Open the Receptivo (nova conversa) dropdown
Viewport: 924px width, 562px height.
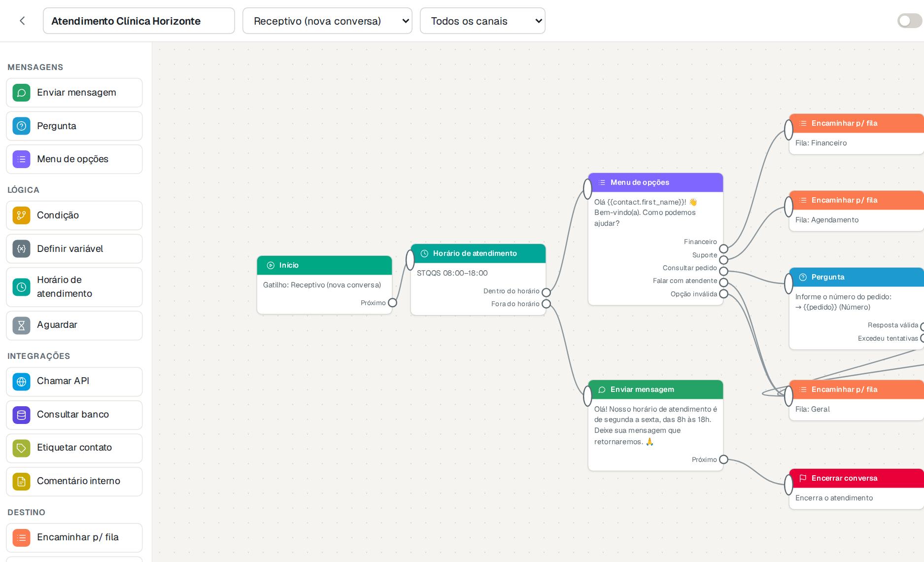coord(327,21)
